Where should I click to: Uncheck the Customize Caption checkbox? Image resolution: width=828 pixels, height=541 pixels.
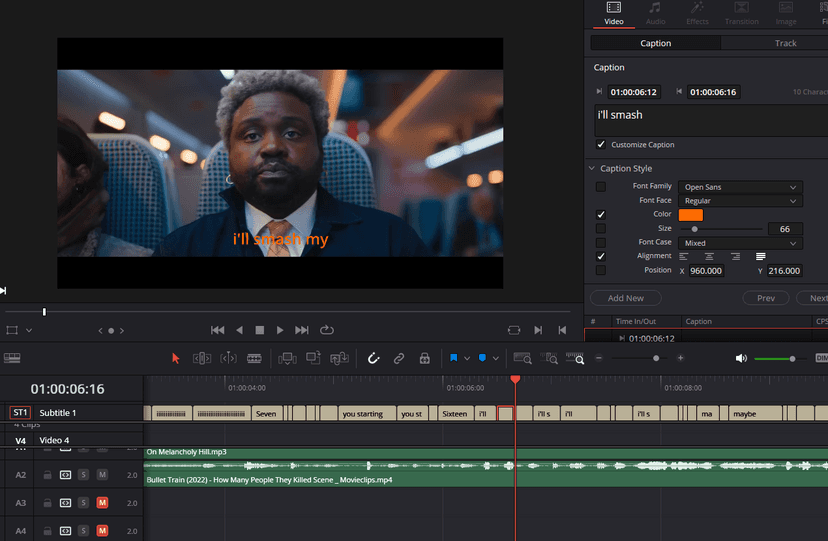point(601,145)
